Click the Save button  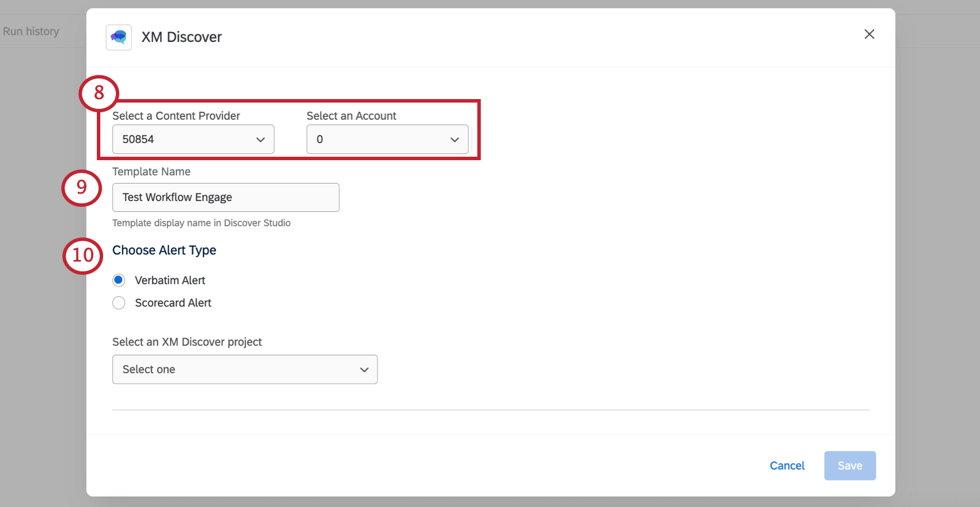point(850,466)
